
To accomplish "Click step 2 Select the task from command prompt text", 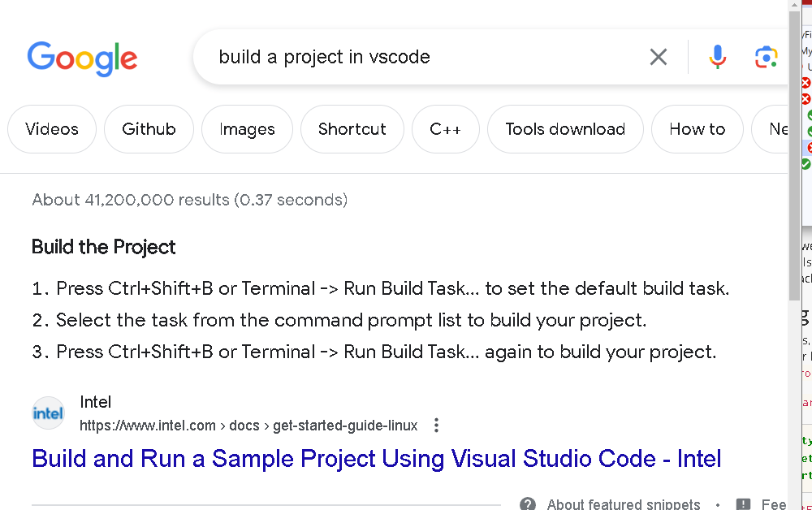I will coord(351,320).
